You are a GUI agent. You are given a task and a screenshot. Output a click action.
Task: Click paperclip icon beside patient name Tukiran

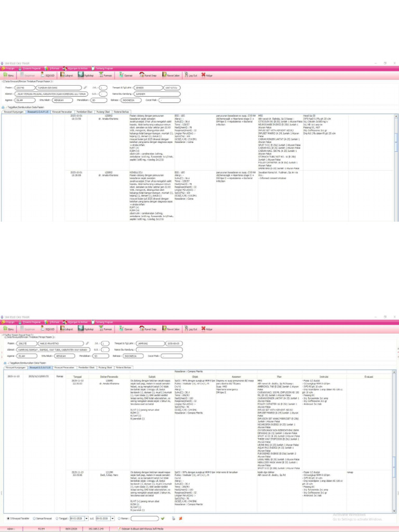pyautogui.click(x=85, y=88)
